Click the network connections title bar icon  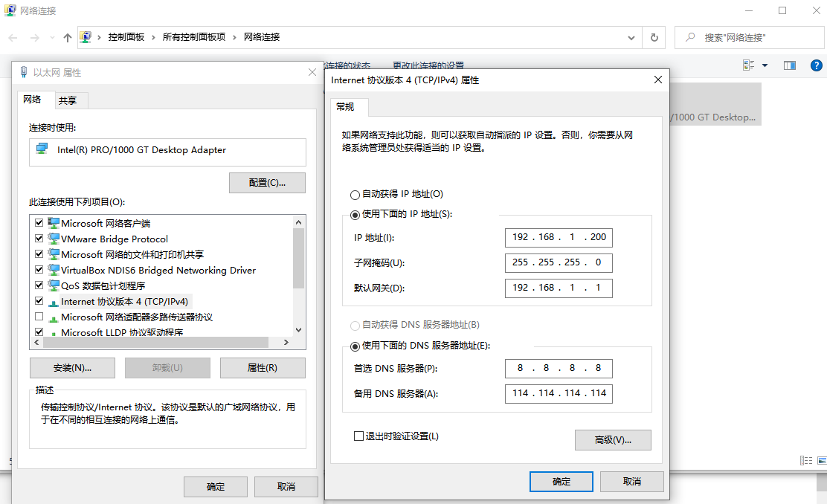point(10,10)
